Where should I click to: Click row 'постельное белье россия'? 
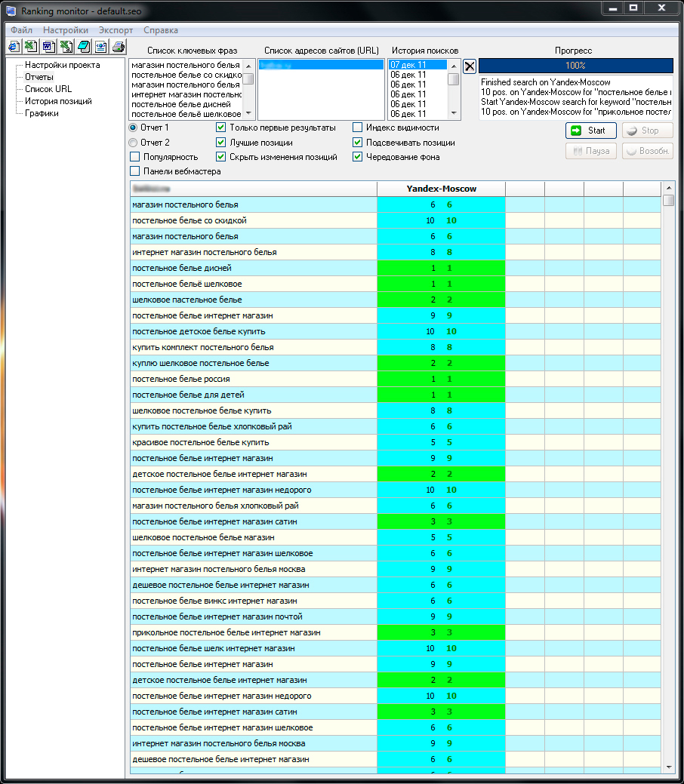[396, 379]
